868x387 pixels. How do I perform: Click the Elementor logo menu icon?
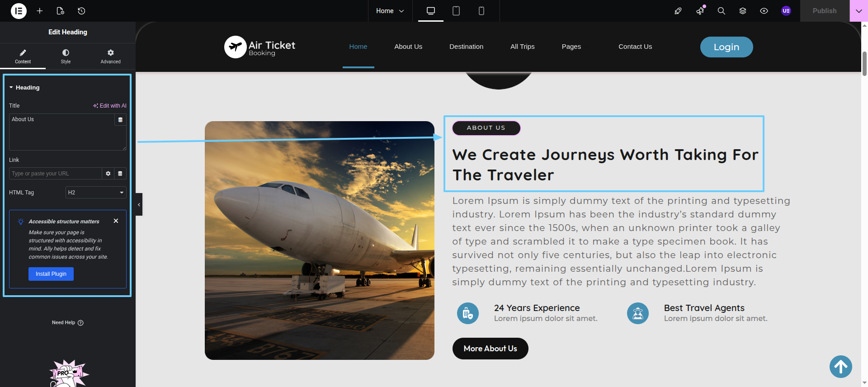[19, 11]
